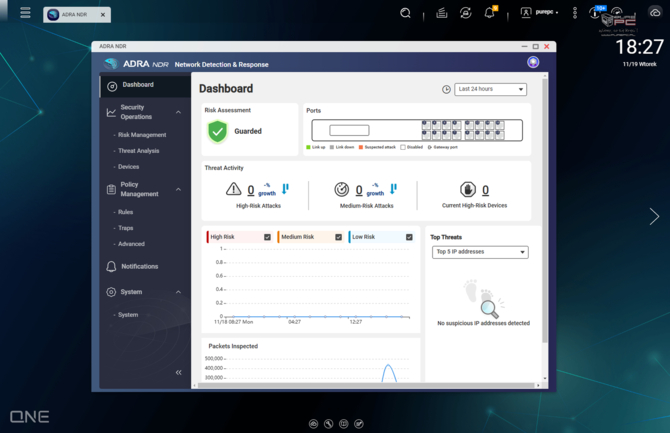Open the background tasks icon
Image resolution: width=670 pixels, height=433 pixels.
click(x=442, y=13)
